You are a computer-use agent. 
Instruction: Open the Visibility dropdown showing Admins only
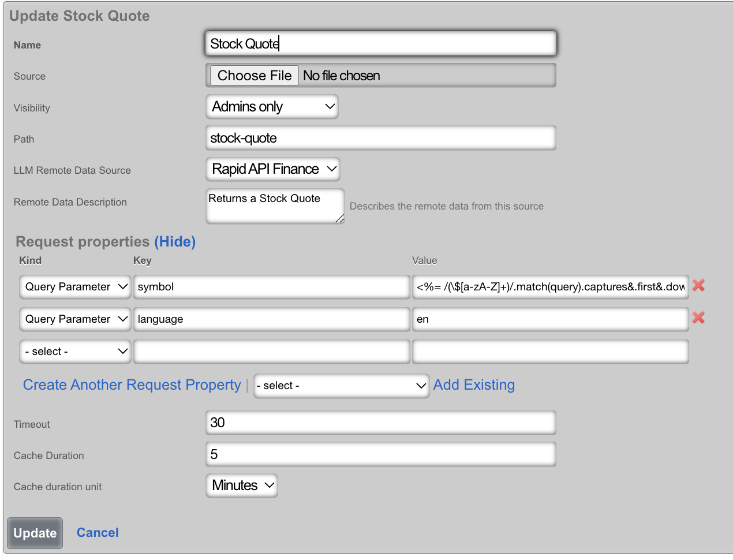pyautogui.click(x=272, y=107)
